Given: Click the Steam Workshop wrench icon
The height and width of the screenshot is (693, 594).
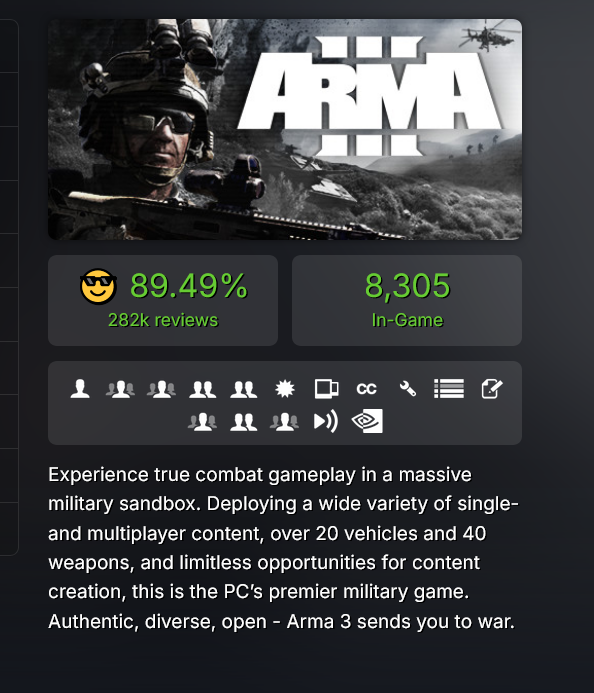Looking at the screenshot, I should coord(407,389).
